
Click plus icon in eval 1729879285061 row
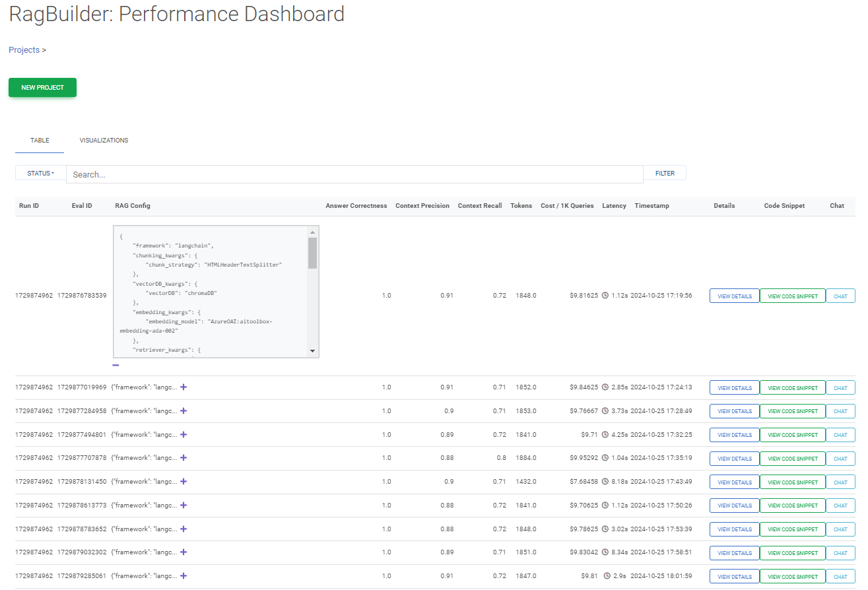tap(184, 576)
